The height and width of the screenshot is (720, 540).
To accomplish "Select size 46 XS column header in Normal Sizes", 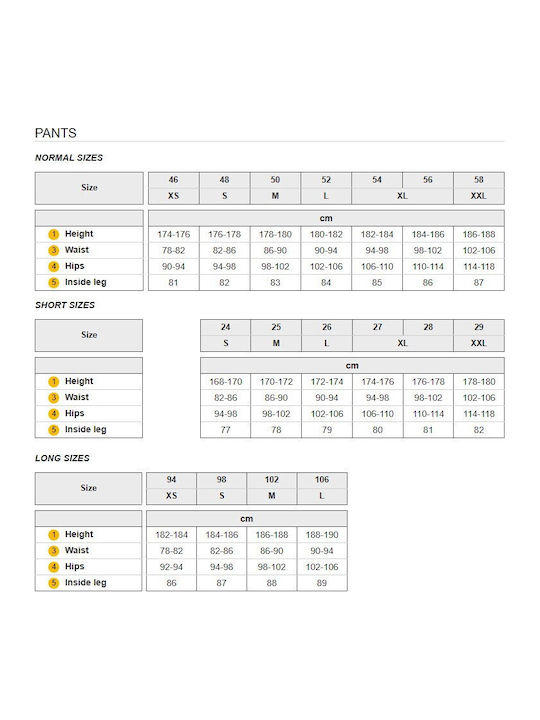I will click(174, 188).
